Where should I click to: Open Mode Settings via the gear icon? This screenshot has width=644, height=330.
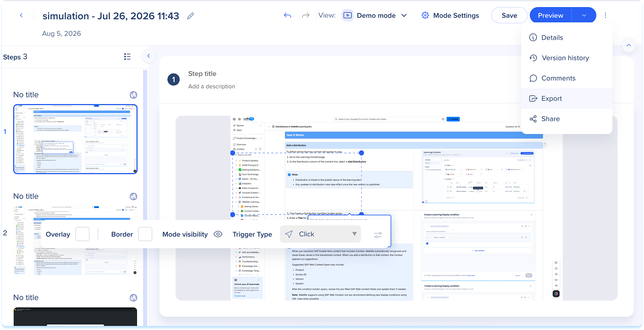click(425, 15)
